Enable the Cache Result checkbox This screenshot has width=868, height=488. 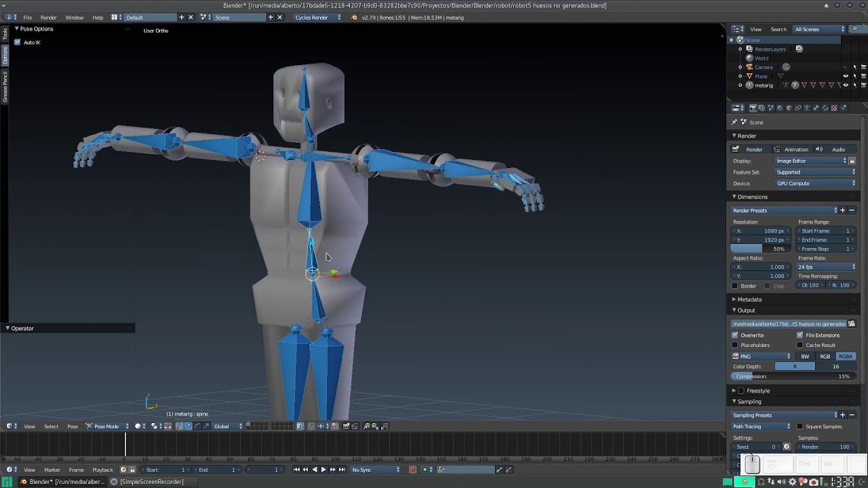800,345
